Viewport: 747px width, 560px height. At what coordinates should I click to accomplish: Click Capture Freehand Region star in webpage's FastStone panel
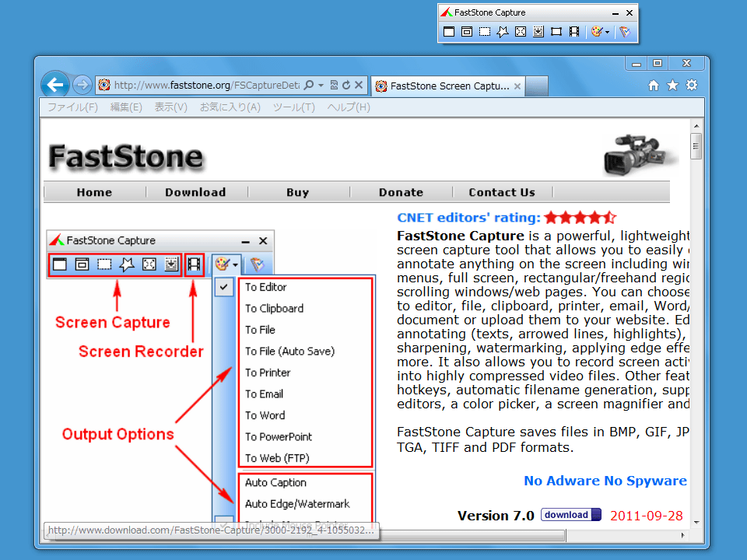[x=127, y=264]
